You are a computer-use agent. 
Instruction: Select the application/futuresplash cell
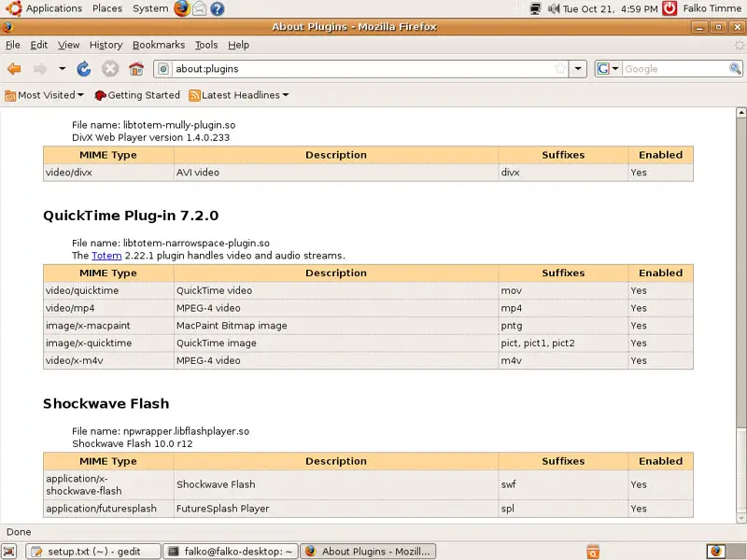pyautogui.click(x=108, y=509)
